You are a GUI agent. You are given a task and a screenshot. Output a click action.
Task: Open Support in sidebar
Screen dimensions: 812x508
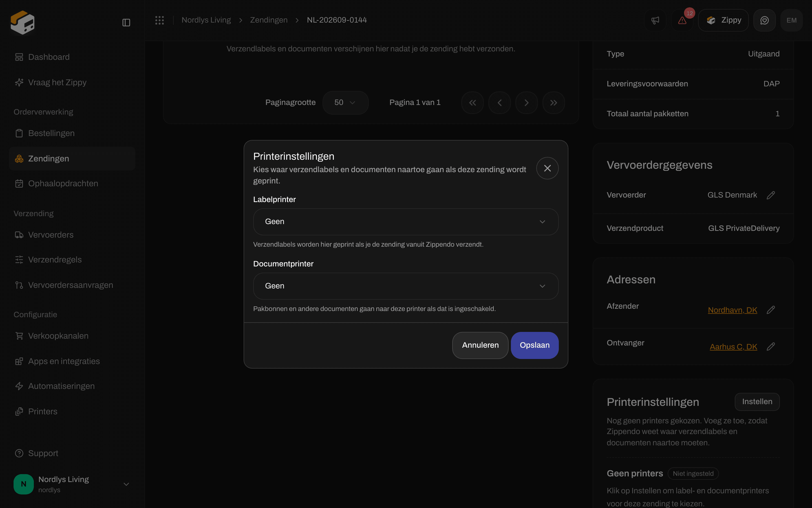point(72,453)
